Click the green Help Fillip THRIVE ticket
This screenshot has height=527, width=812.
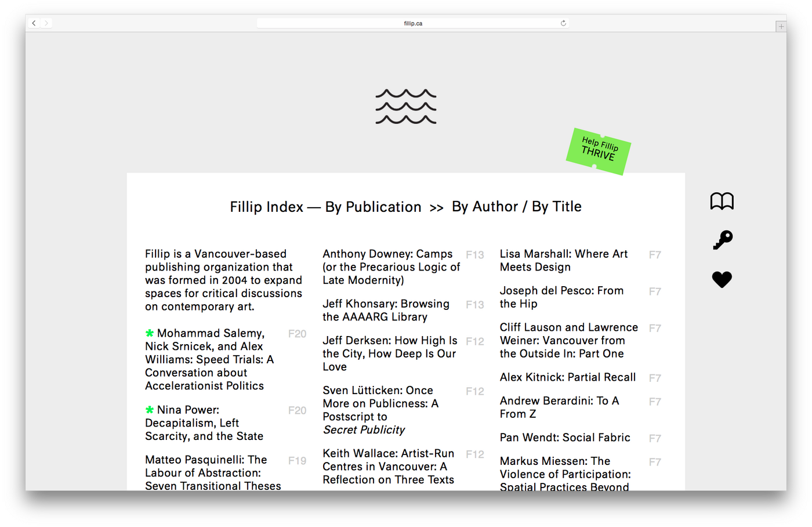pyautogui.click(x=599, y=151)
